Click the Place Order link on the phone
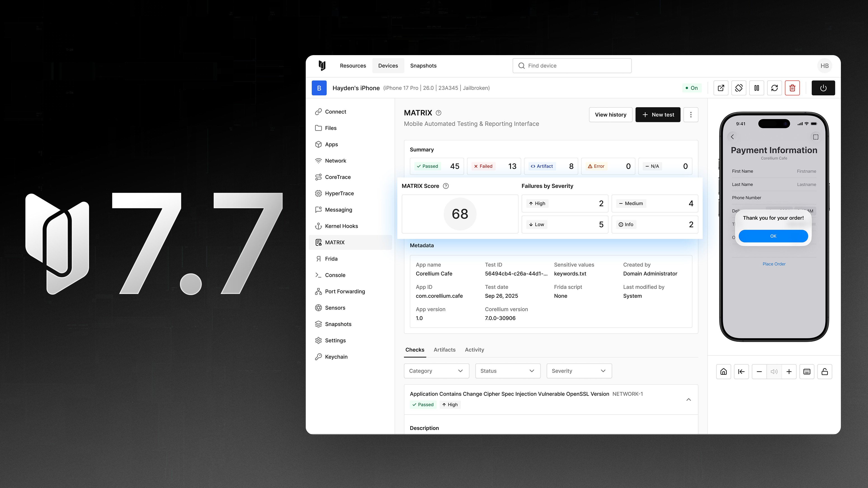The height and width of the screenshot is (488, 868). point(774,264)
